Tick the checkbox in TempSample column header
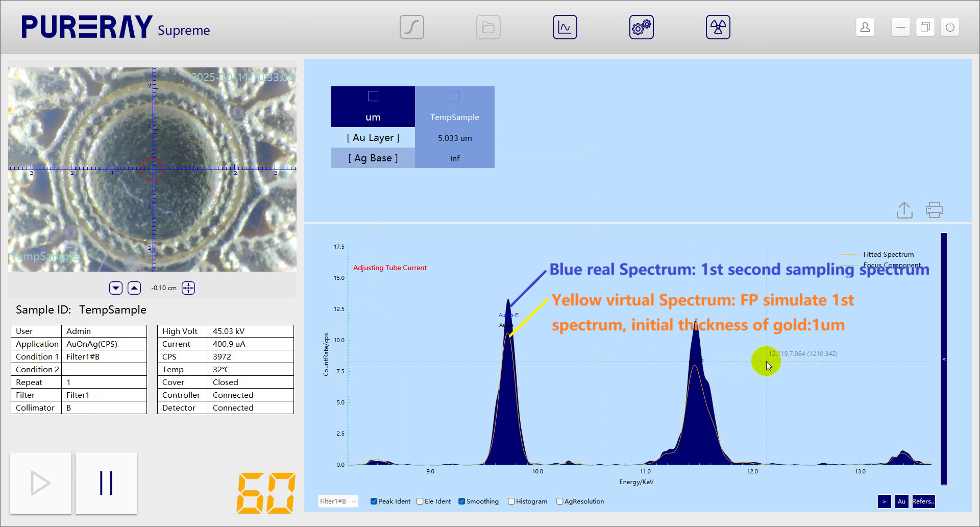Screen dimensions: 980x527 pyautogui.click(x=455, y=96)
